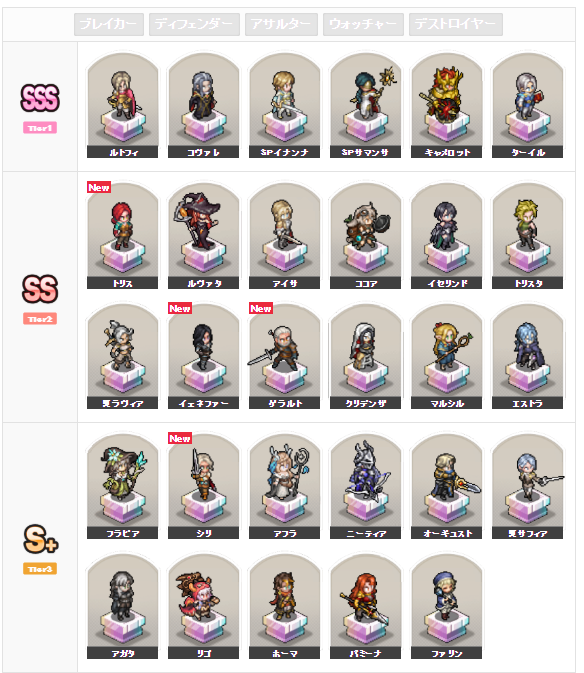
Task: Open the ウォッチャー tab
Action: tap(363, 24)
